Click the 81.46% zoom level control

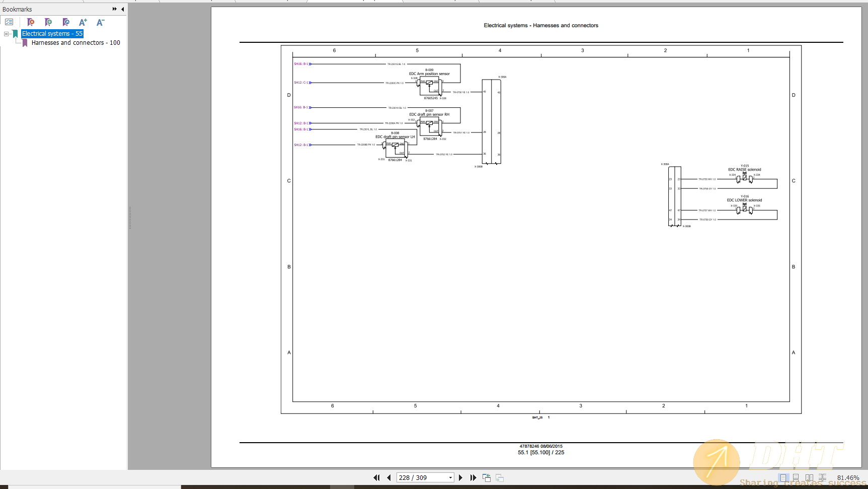coord(848,477)
